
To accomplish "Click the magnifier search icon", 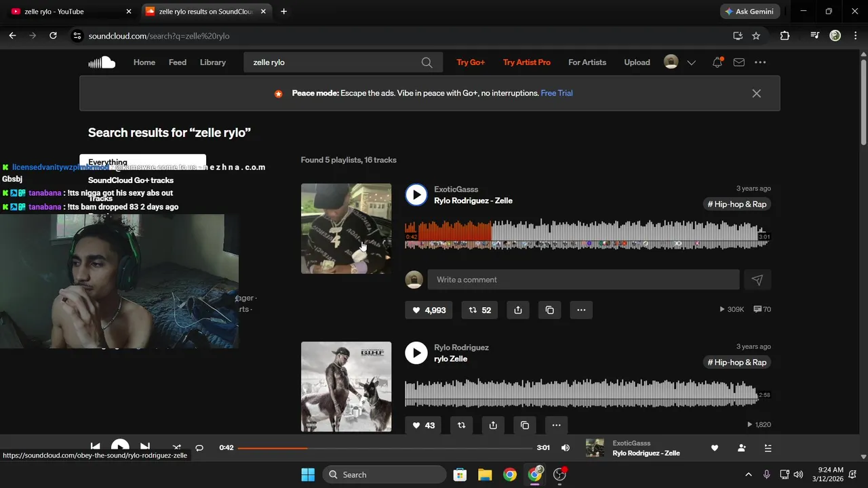I will coord(427,62).
